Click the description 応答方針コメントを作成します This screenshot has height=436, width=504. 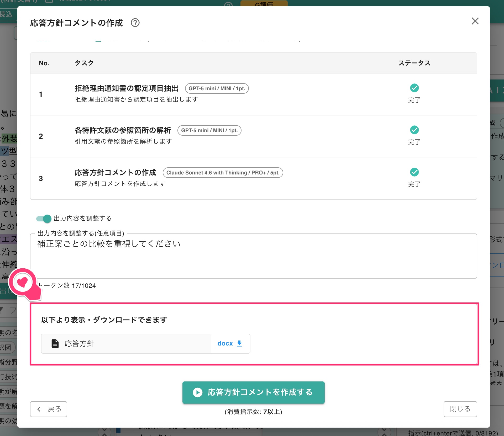pyautogui.click(x=120, y=184)
